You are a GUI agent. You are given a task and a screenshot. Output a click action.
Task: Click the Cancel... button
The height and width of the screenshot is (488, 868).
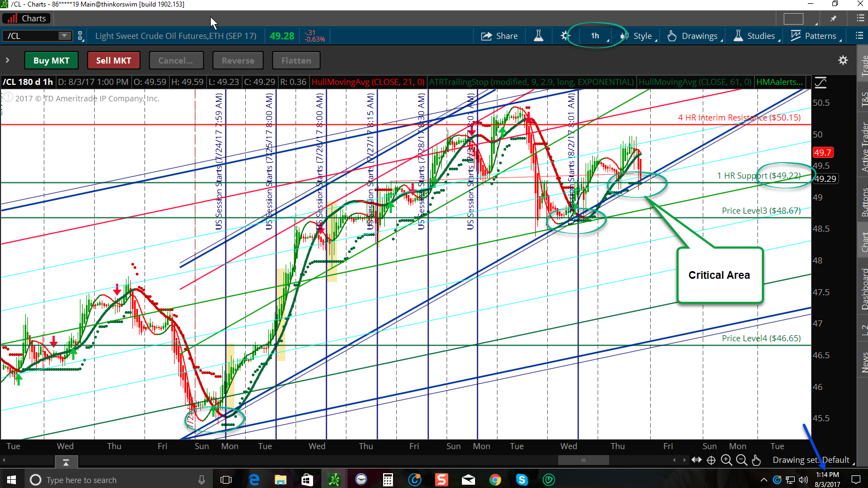pos(176,60)
